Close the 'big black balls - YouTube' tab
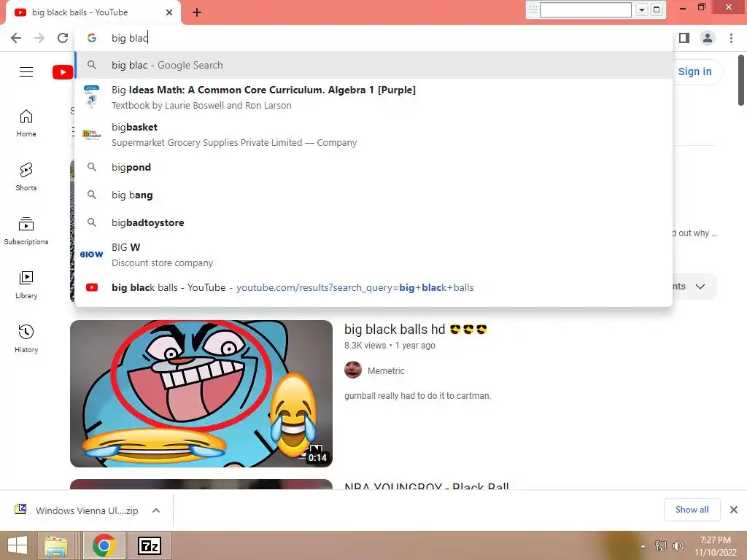This screenshot has height=560, width=747. tap(169, 12)
